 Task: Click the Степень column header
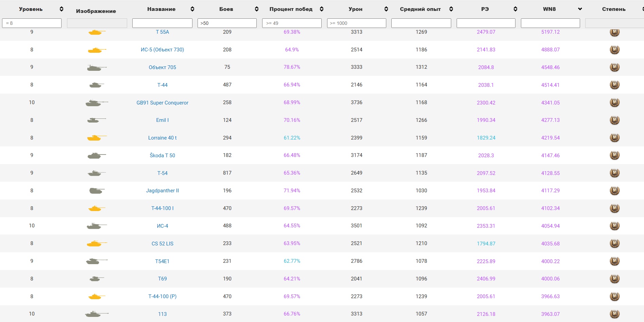tap(614, 9)
